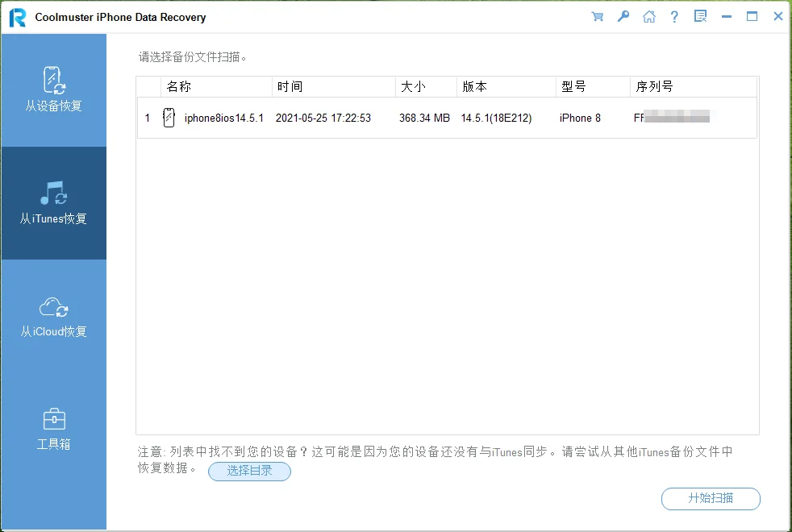Open the purchase shopping cart icon
This screenshot has height=532, width=792.
[598, 15]
